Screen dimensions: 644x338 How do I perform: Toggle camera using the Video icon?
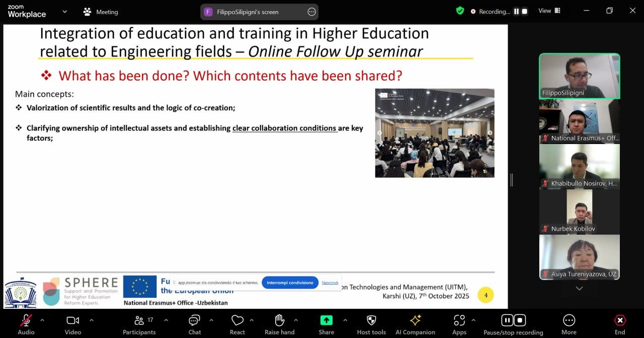[73, 321]
